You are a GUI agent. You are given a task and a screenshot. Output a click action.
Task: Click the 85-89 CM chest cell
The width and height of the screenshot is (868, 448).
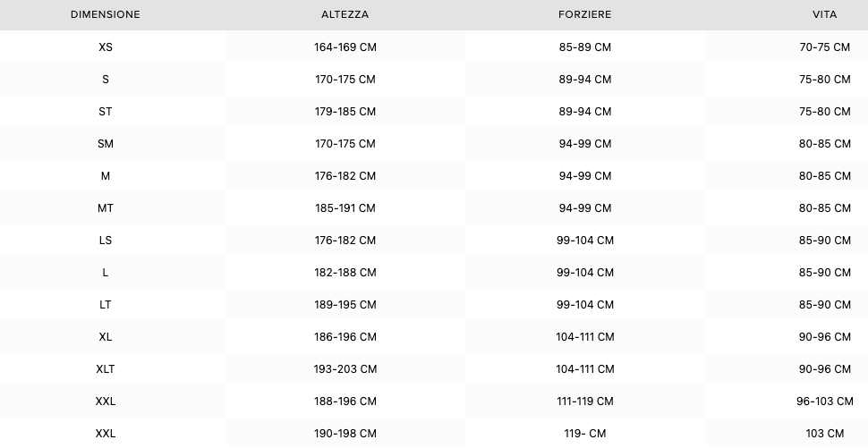[x=584, y=47]
